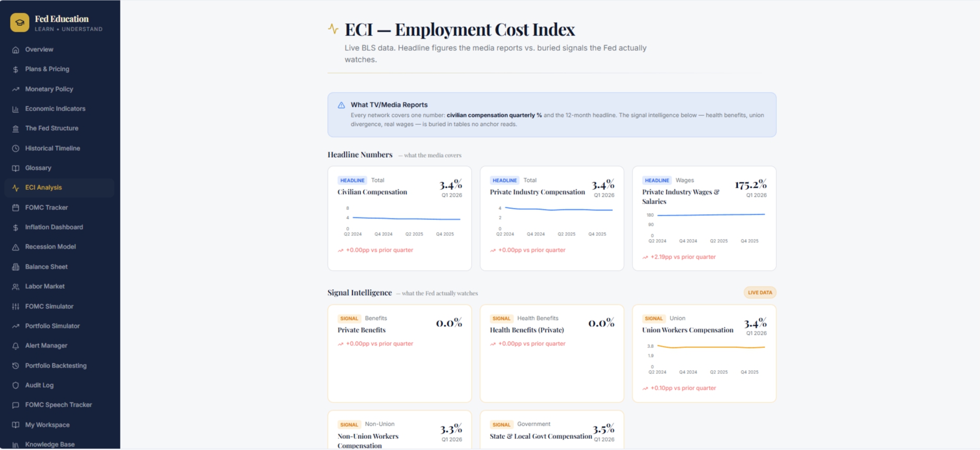The width and height of the screenshot is (980, 450).
Task: Click the Glossary book icon
Action: click(15, 168)
